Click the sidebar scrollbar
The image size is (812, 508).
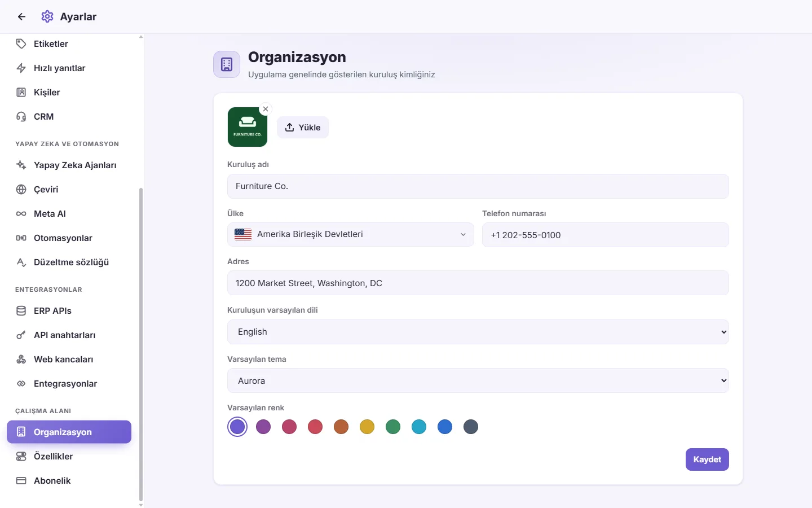[x=141, y=344]
